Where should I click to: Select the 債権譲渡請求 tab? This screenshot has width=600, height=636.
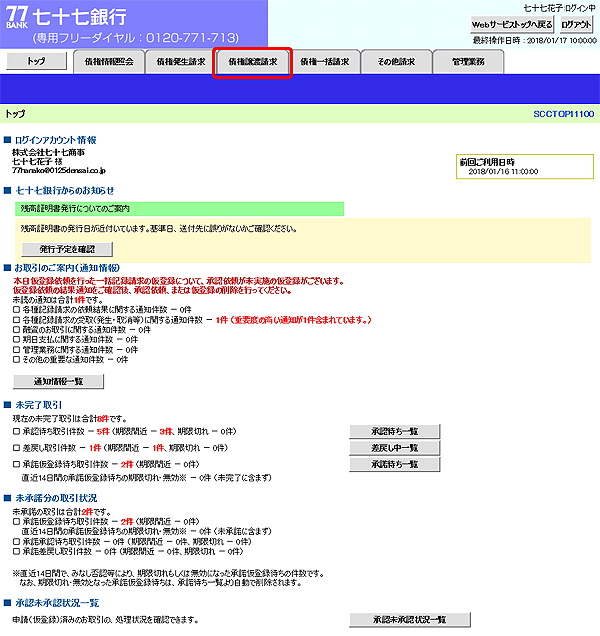coord(252,62)
